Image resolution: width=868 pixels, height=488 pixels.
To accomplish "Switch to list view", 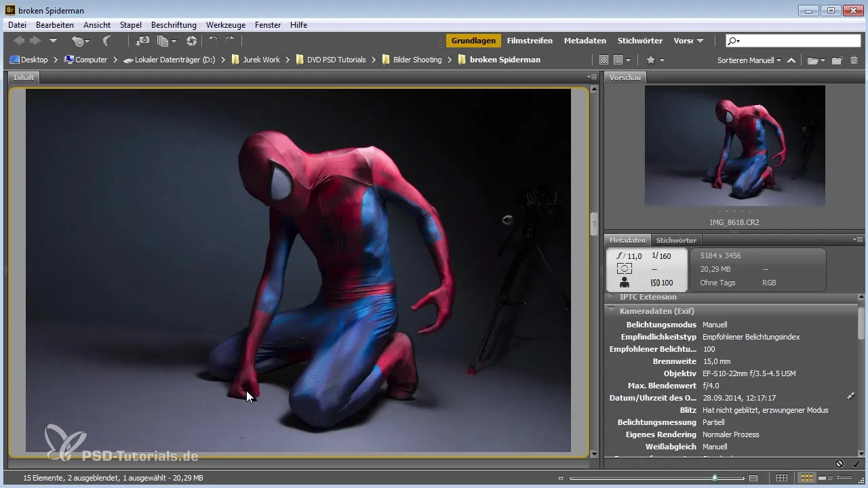I will coord(845,479).
